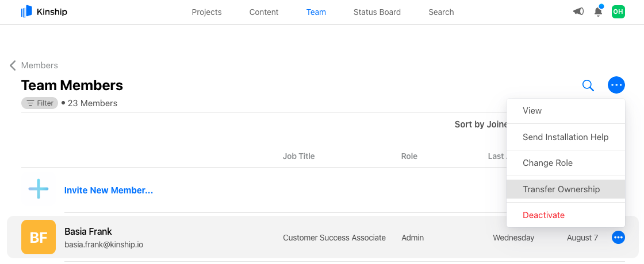Open the OH user profile avatar
Image resolution: width=644 pixels, height=264 pixels.
618,11
